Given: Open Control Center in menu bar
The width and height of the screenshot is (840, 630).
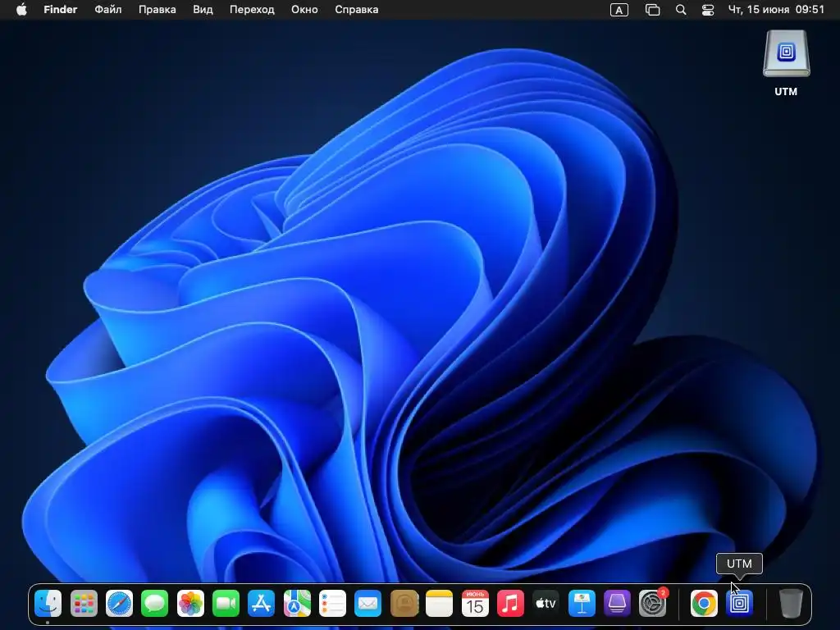Looking at the screenshot, I should point(708,10).
